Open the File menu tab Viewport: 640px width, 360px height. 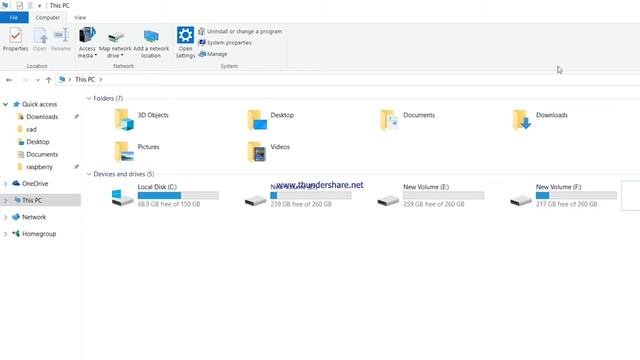pyautogui.click(x=14, y=18)
